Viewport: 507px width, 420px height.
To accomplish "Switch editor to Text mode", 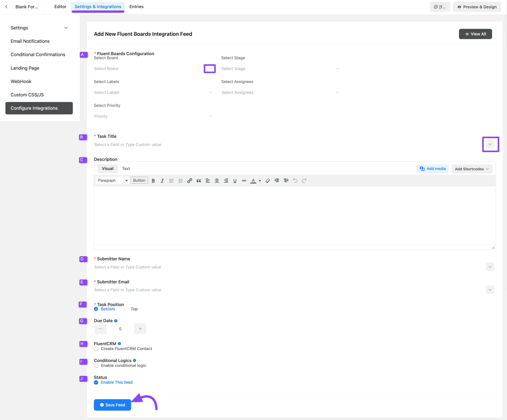I will (x=126, y=169).
